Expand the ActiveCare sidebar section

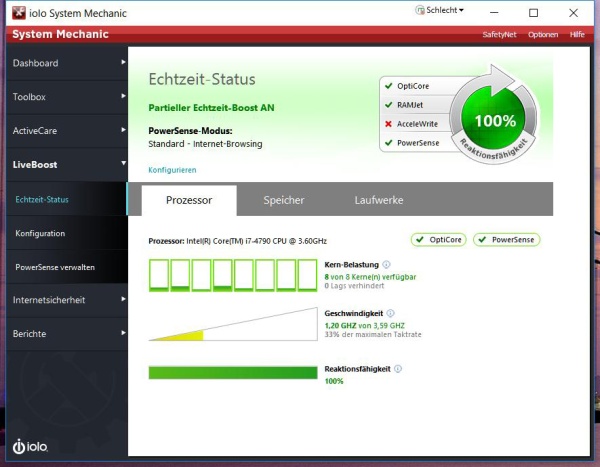67,131
